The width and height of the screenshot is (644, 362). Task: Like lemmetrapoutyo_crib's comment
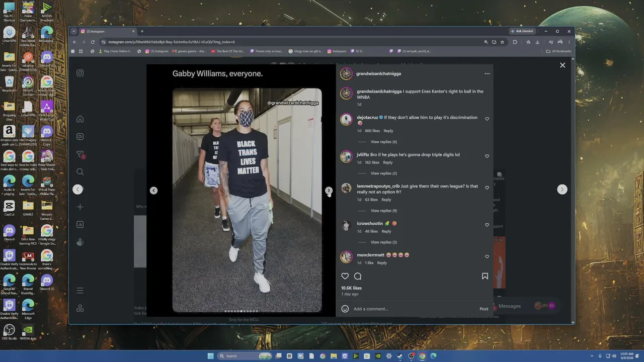coord(487,188)
